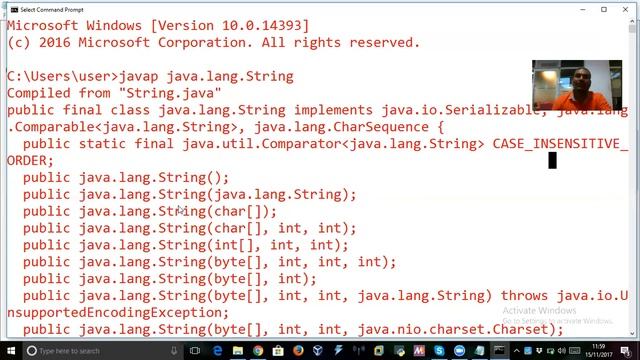The image size is (640, 360).
Task: Click the scrollbar up arrow in Command Prompt
Action: coord(633,21)
